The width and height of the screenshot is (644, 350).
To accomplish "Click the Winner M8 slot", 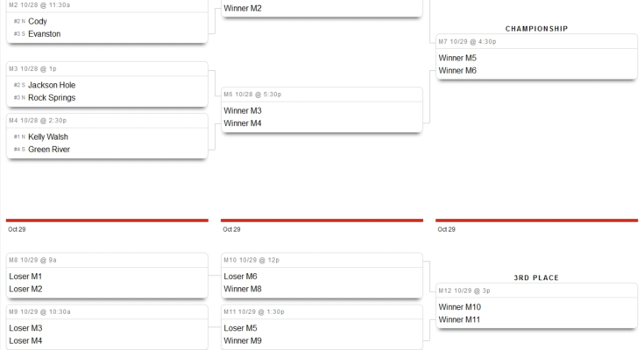I will click(243, 289).
